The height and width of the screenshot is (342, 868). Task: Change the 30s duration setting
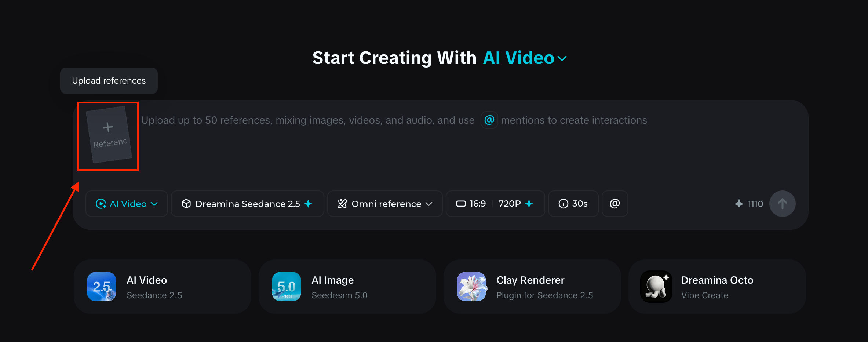(x=573, y=204)
